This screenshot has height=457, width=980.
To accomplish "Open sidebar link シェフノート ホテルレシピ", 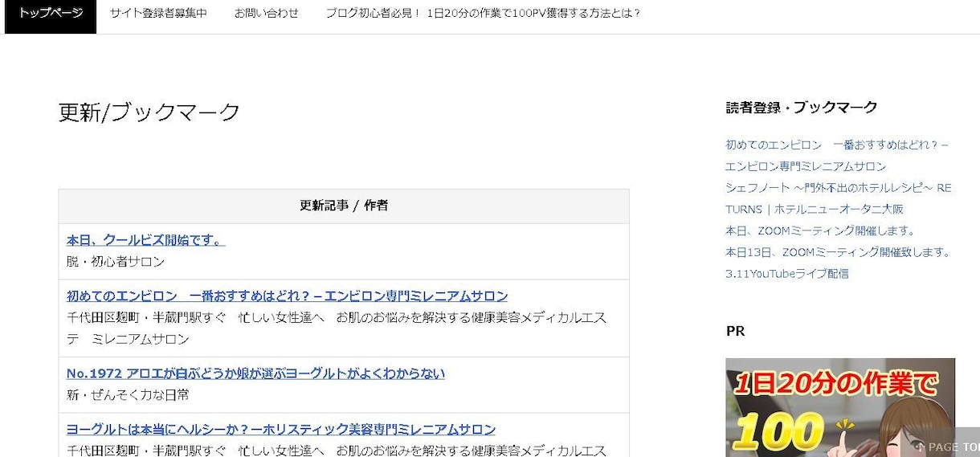I will coord(838,198).
